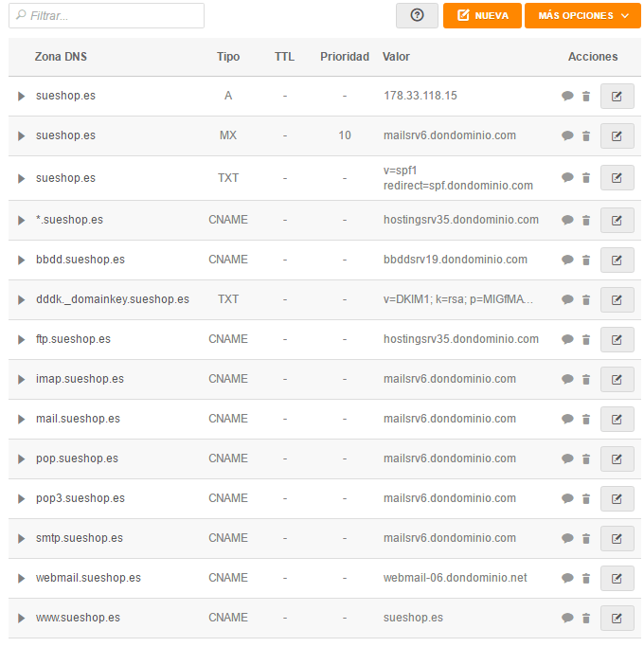This screenshot has width=644, height=647.
Task: Open comment for the A record row
Action: tap(567, 96)
